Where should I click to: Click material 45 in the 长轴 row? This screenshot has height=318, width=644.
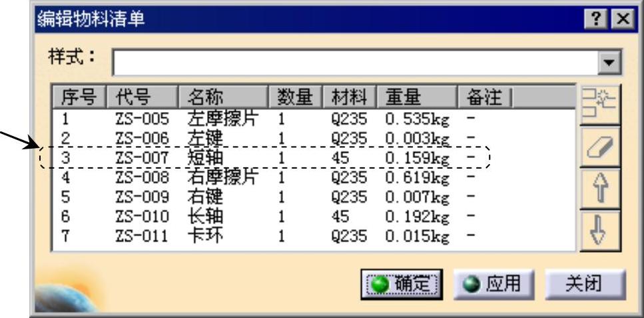tap(340, 217)
